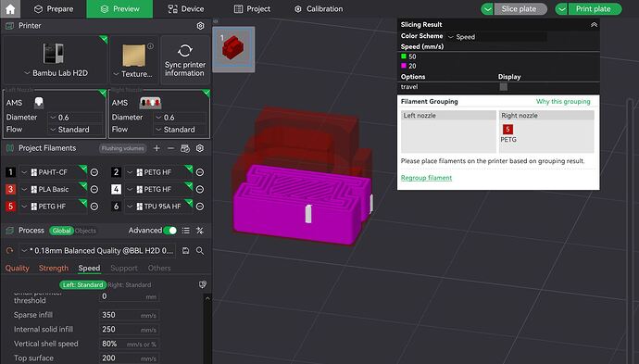Open AMS filament sync icon
Viewport: 639px width, 364px height.
point(185,148)
